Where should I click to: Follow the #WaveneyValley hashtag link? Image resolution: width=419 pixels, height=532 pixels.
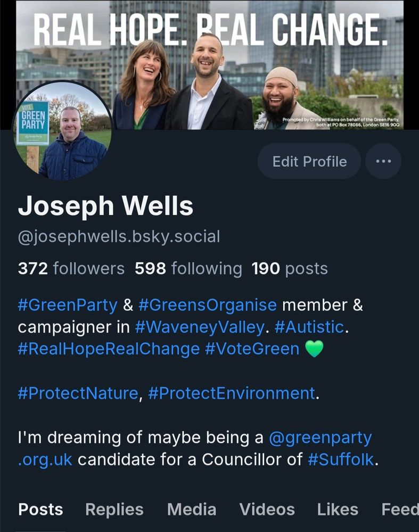(199, 327)
